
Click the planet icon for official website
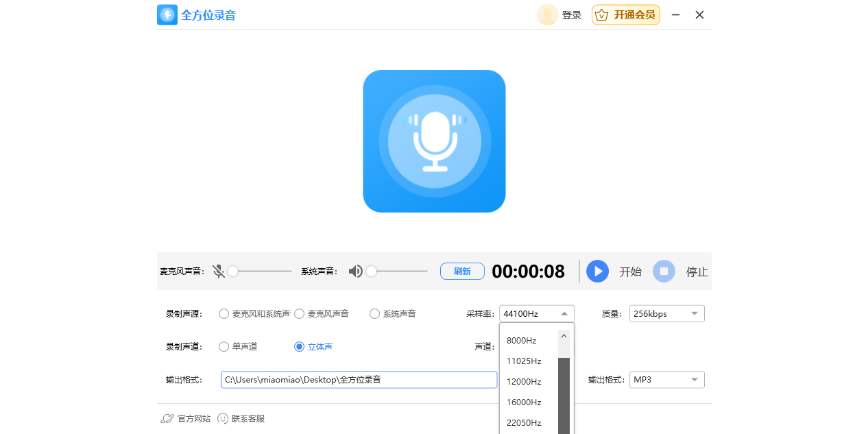(167, 419)
